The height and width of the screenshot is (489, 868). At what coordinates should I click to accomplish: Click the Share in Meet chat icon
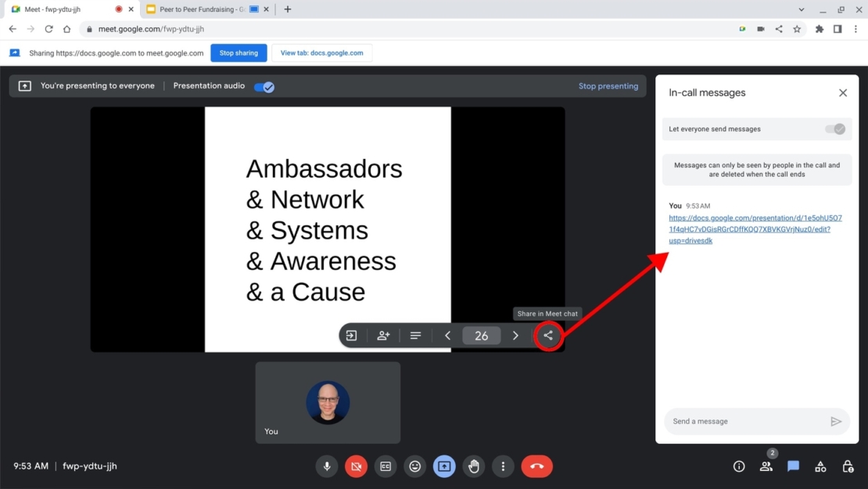(548, 336)
